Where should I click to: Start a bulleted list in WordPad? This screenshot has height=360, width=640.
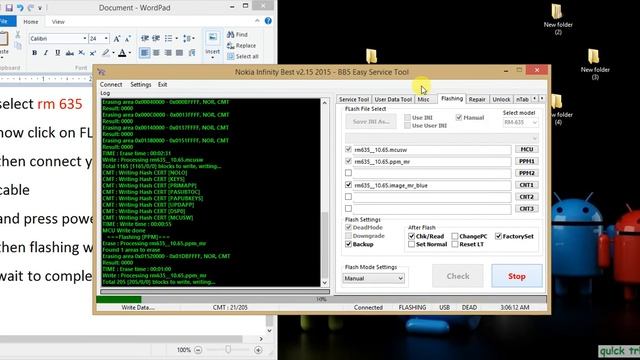(169, 38)
